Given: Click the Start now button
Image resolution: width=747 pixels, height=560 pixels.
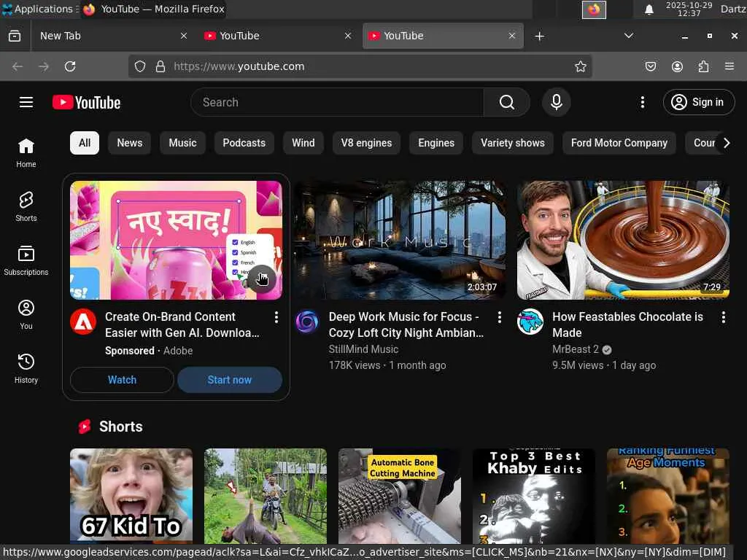Looking at the screenshot, I should point(230,379).
